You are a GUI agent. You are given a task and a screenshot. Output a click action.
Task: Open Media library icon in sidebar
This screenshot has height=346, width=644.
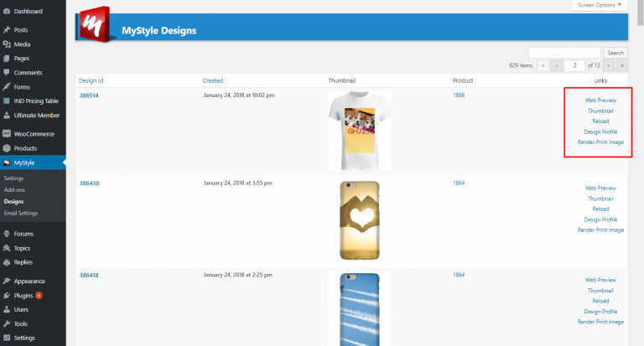pyautogui.click(x=7, y=44)
